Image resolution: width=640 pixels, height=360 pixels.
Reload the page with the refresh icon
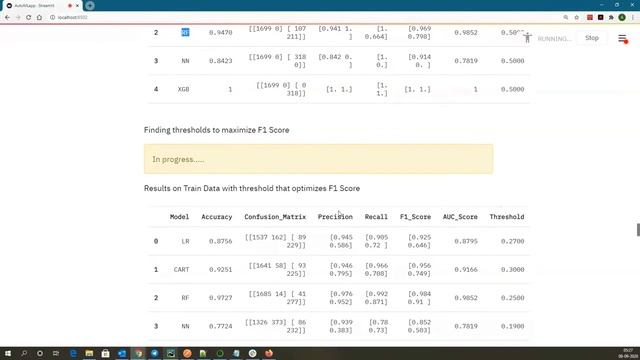click(x=29, y=18)
